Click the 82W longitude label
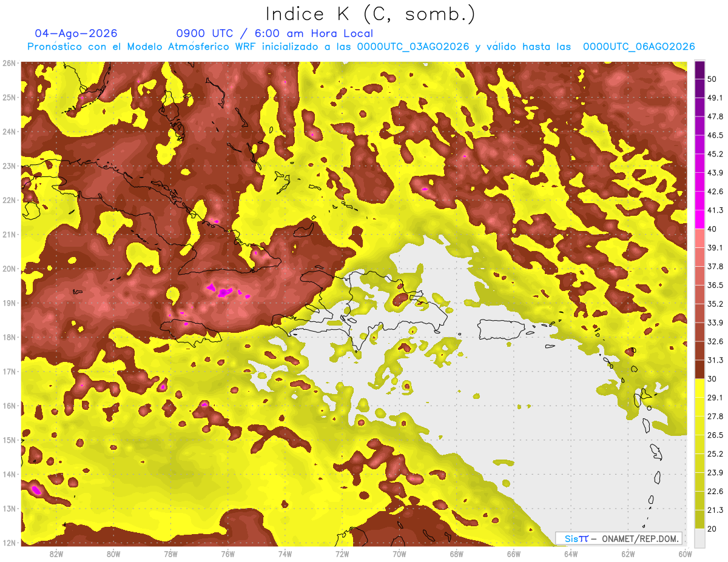Image resolution: width=728 pixels, height=562 pixels. [x=56, y=554]
